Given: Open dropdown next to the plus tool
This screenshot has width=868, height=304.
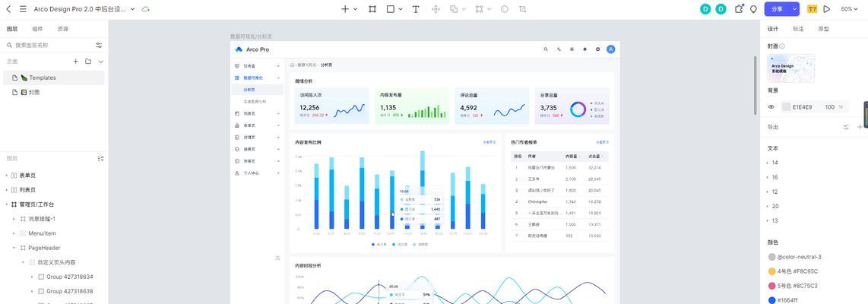Looking at the screenshot, I should [355, 9].
